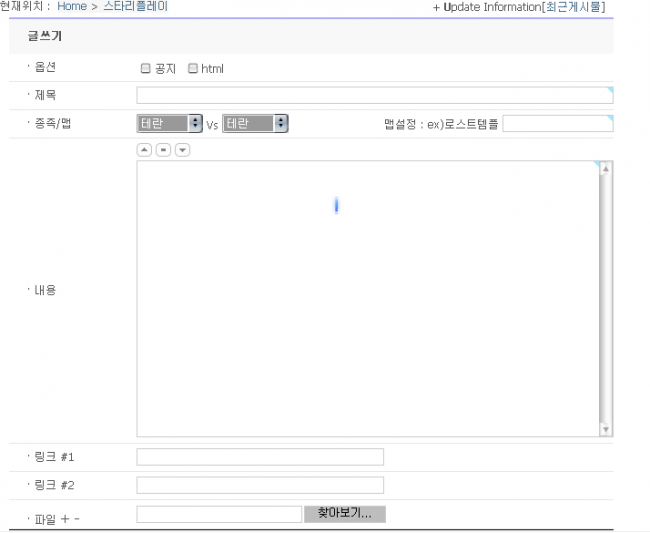The image size is (650, 533).
Task: Click content scrollbar down arrow
Action: 605,429
